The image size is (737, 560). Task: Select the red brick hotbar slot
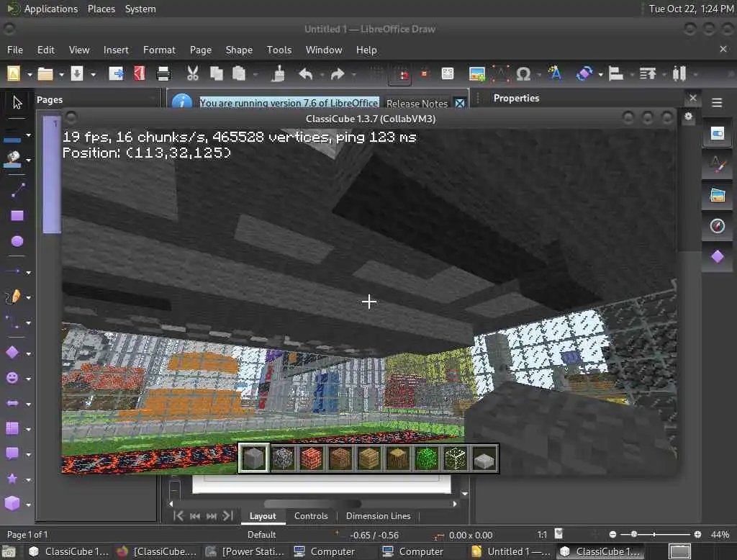point(311,458)
